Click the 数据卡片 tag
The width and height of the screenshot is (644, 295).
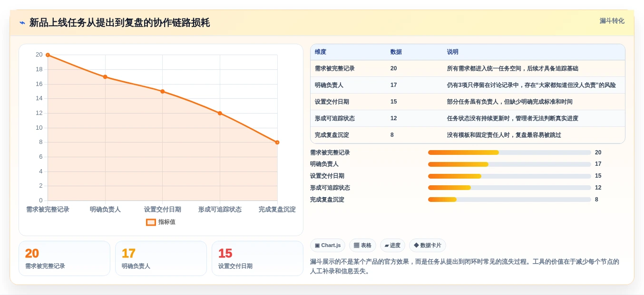coord(428,246)
